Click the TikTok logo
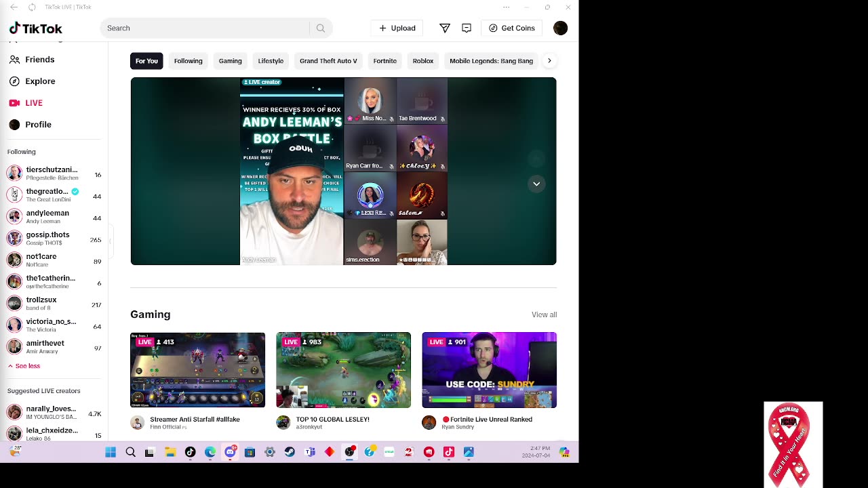 [x=35, y=28]
